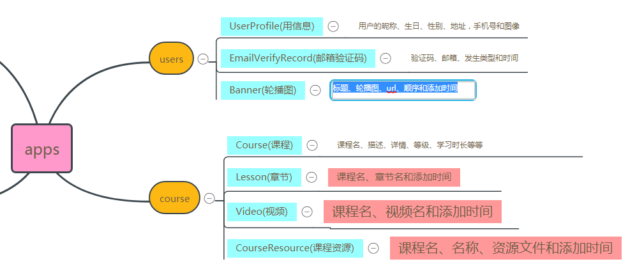Collapse the EmailVerifyRecord node children
644x273 pixels.
(386, 58)
